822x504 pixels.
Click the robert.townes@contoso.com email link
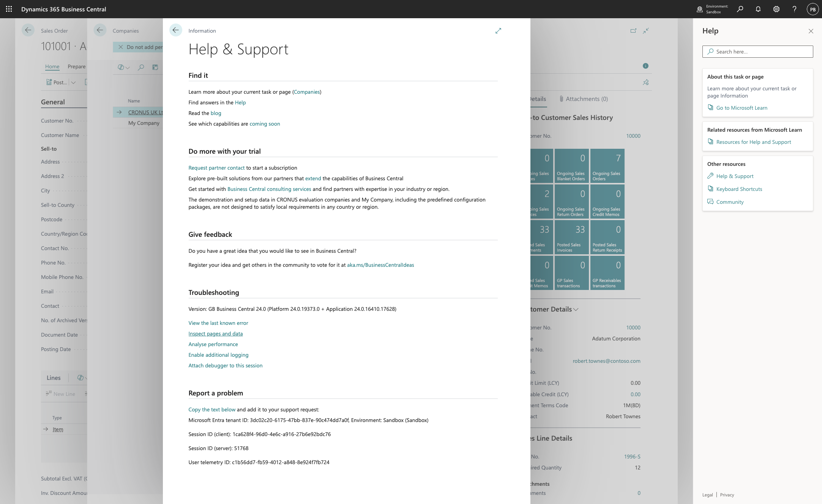click(606, 361)
